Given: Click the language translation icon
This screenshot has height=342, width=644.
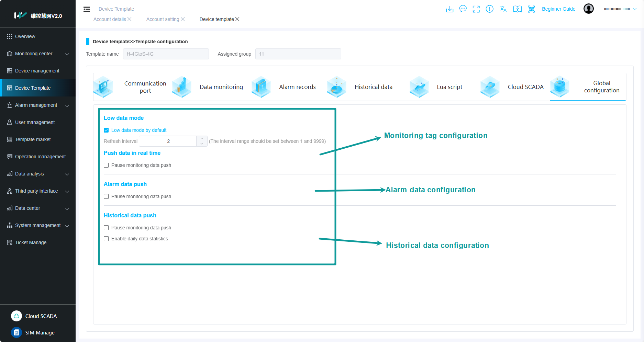Looking at the screenshot, I should [x=503, y=9].
